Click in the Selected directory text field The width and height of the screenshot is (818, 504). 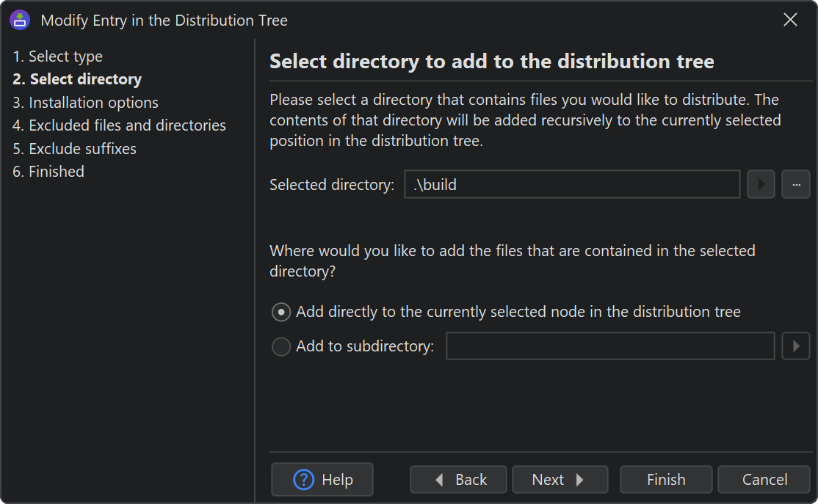pos(571,185)
